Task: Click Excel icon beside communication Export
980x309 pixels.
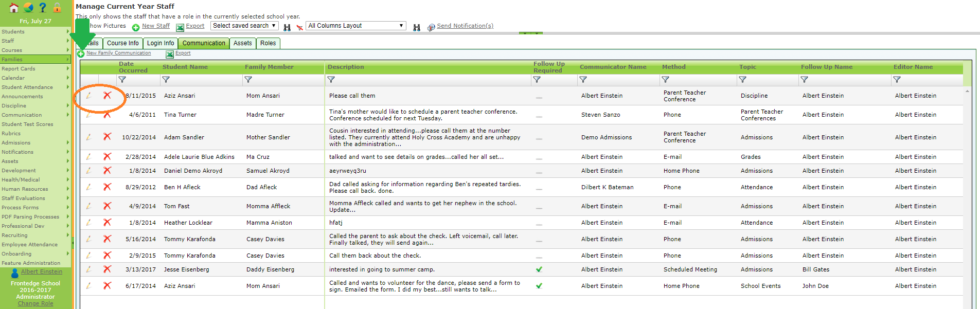Action: click(170, 53)
